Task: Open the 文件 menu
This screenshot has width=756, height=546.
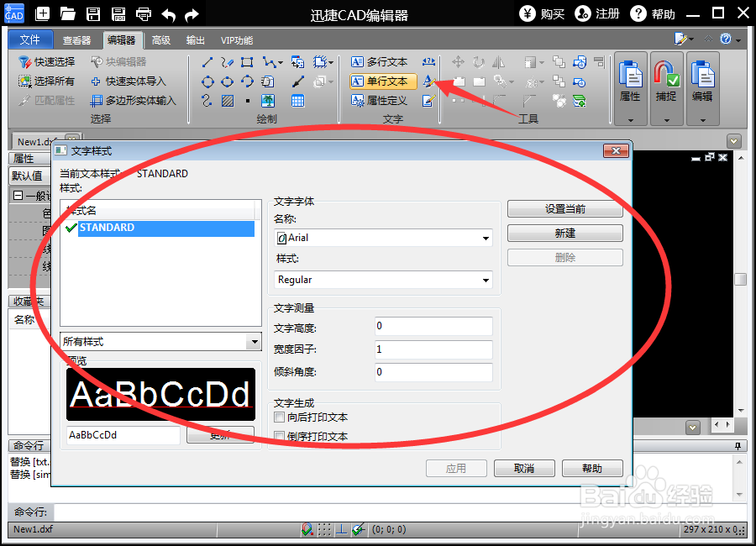Action: [x=30, y=39]
